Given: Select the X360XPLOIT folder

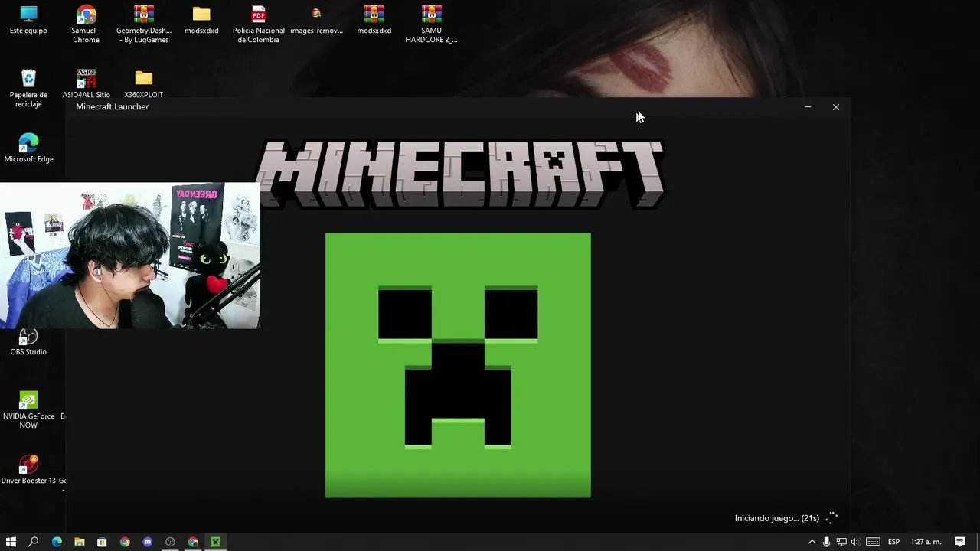Looking at the screenshot, I should coord(144,84).
